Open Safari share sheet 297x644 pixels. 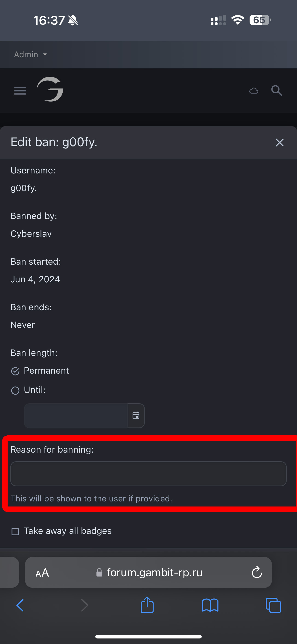pyautogui.click(x=147, y=605)
